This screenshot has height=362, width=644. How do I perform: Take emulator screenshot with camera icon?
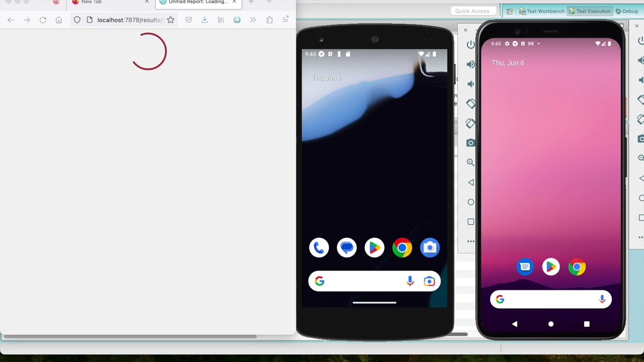point(470,143)
